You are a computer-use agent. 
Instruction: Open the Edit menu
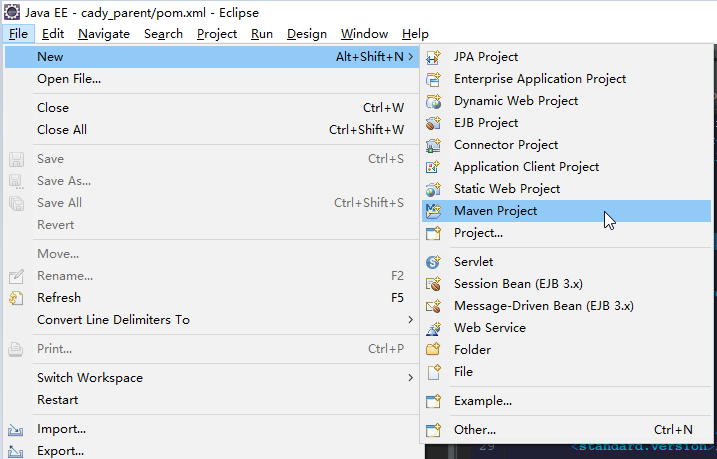pos(53,34)
